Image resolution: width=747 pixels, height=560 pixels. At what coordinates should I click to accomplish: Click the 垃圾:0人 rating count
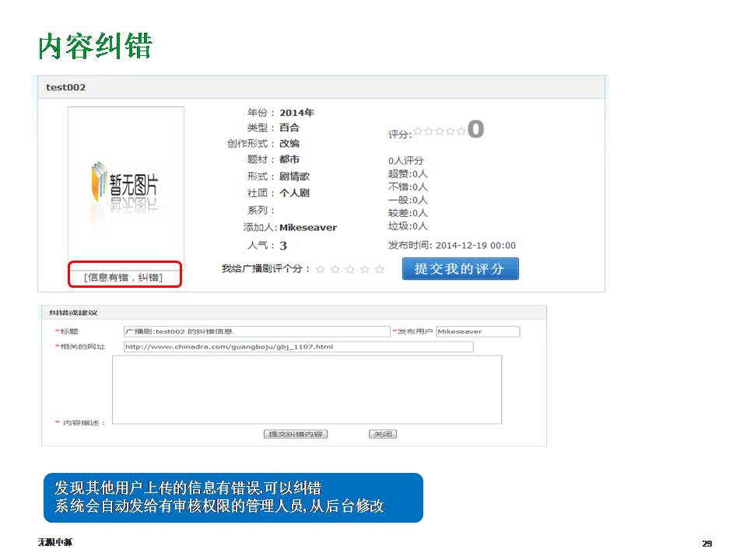click(x=408, y=226)
